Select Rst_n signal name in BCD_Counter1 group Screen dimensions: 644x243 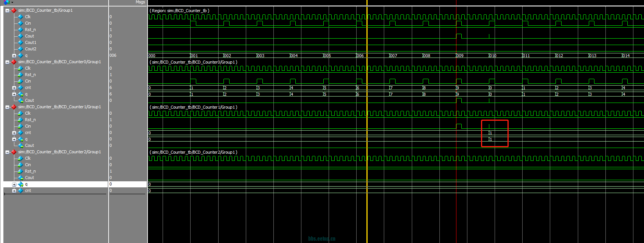[x=30, y=120]
